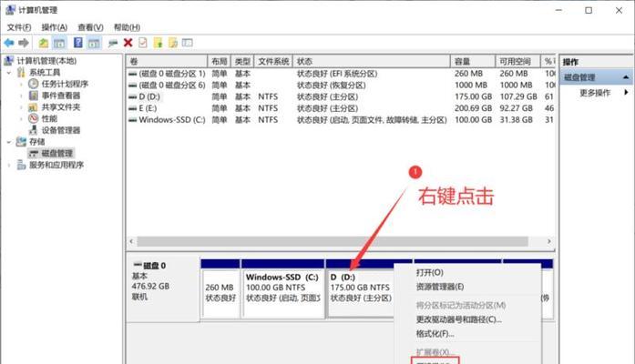
Task: Expand the 事件查看器 node arrow
Action: coord(21,96)
